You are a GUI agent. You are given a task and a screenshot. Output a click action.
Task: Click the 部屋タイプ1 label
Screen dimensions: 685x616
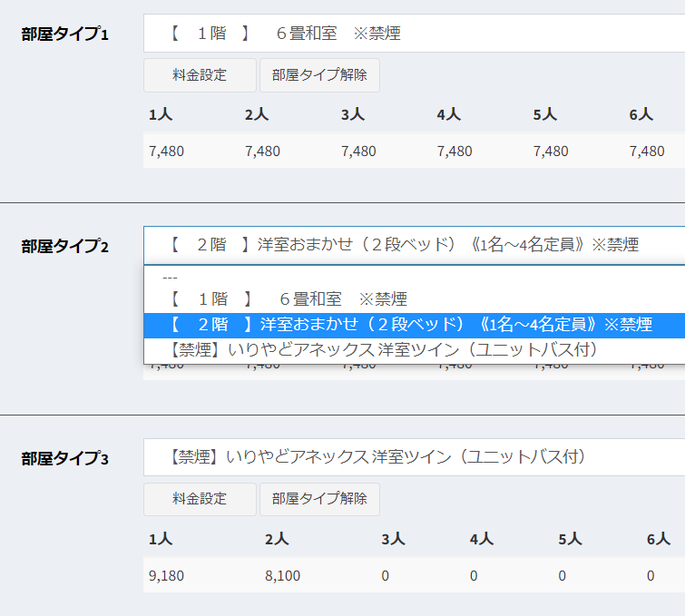pos(64,34)
